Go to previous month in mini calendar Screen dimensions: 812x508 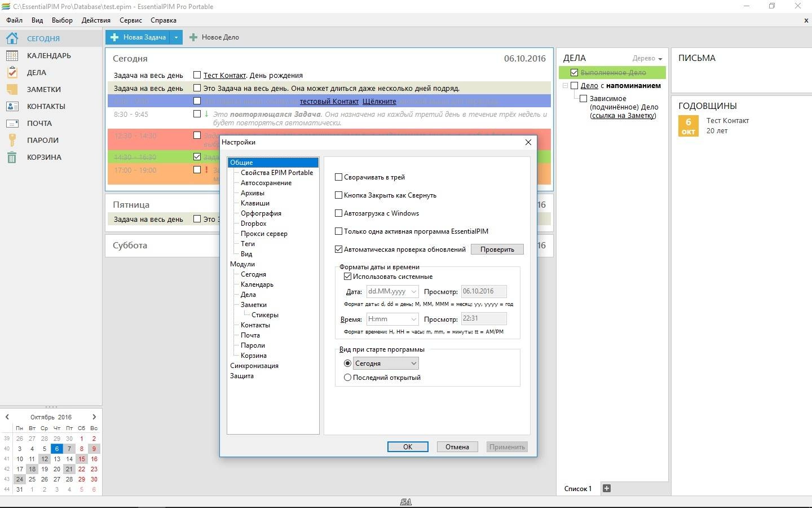point(7,417)
